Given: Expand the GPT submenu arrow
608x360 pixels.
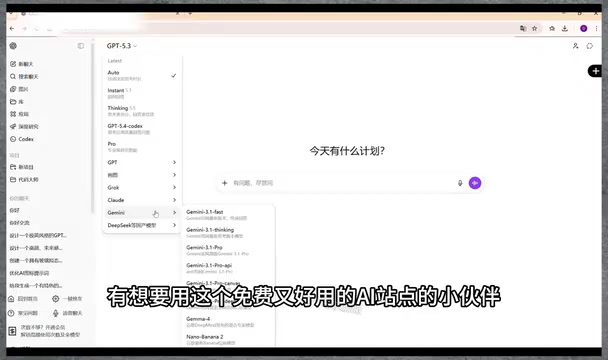Looking at the screenshot, I should [x=174, y=162].
